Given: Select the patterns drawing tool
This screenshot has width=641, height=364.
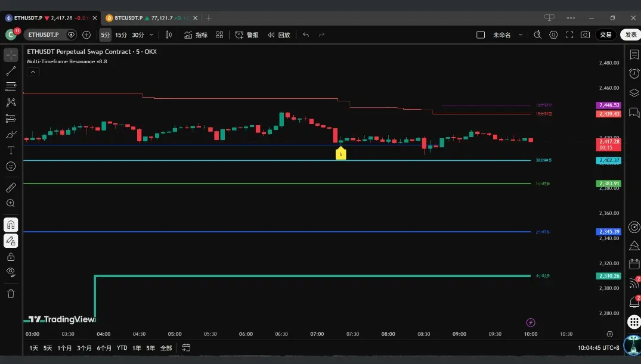Looking at the screenshot, I should pyautogui.click(x=11, y=102).
